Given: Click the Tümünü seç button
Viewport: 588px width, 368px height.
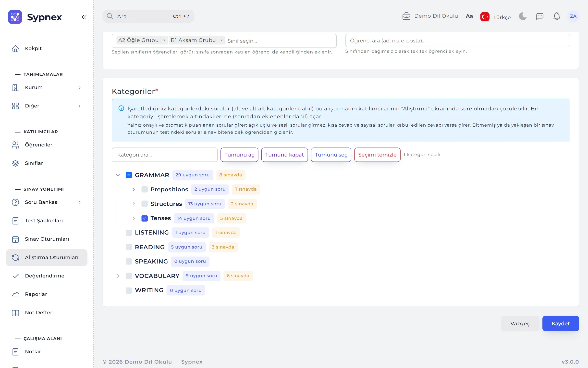Looking at the screenshot, I should (x=331, y=155).
